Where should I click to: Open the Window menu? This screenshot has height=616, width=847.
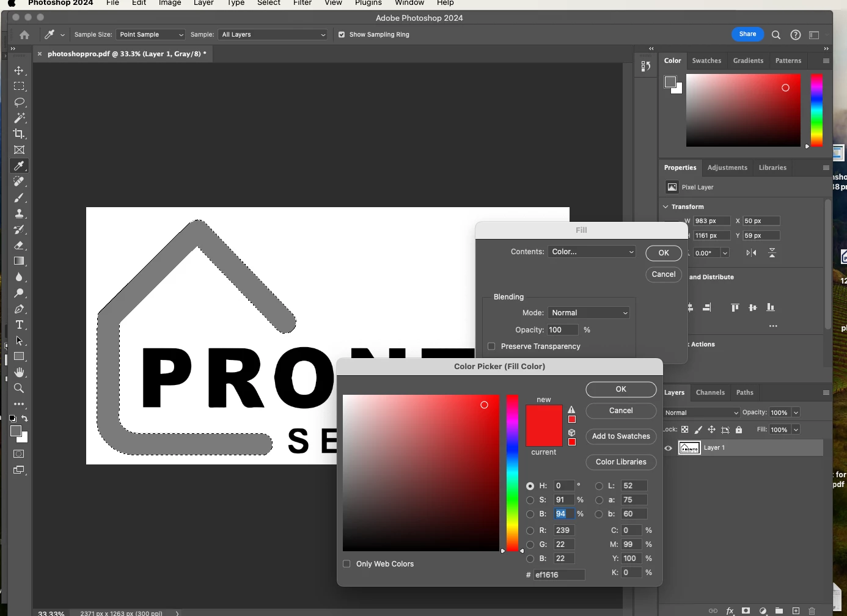409,3
